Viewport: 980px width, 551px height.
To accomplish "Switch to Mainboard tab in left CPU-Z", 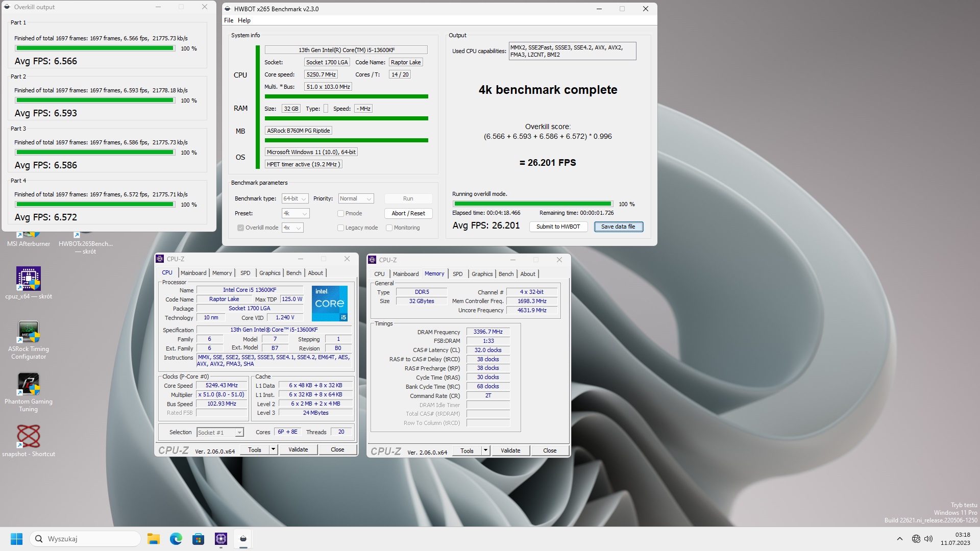I will (x=193, y=273).
